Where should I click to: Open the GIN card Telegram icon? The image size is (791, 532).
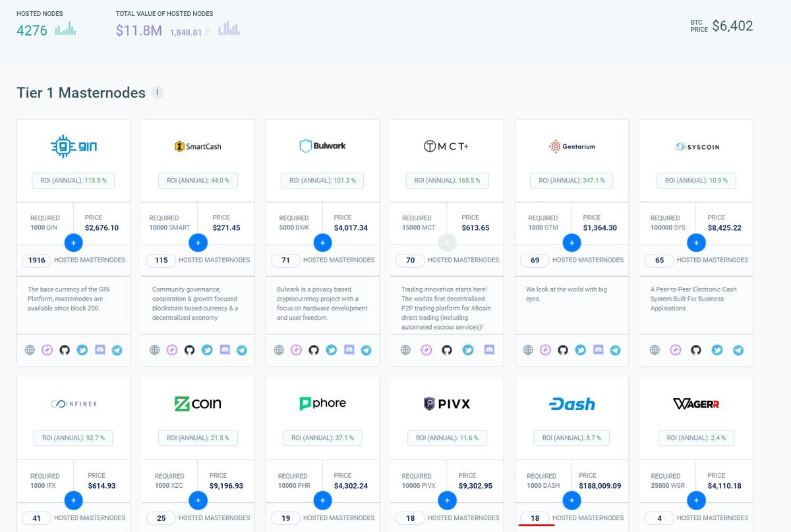[117, 351]
